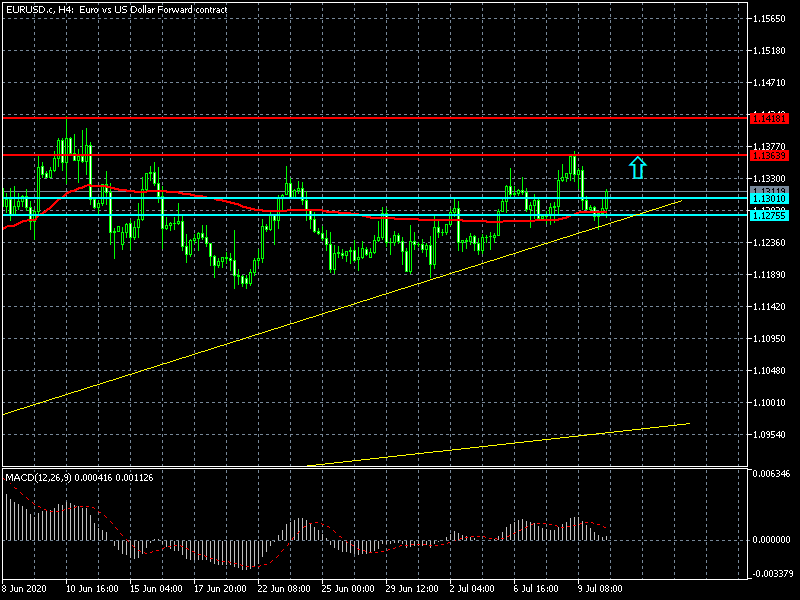The height and width of the screenshot is (600, 800).
Task: Click the cyan 1.13010 price label
Action: coord(769,199)
